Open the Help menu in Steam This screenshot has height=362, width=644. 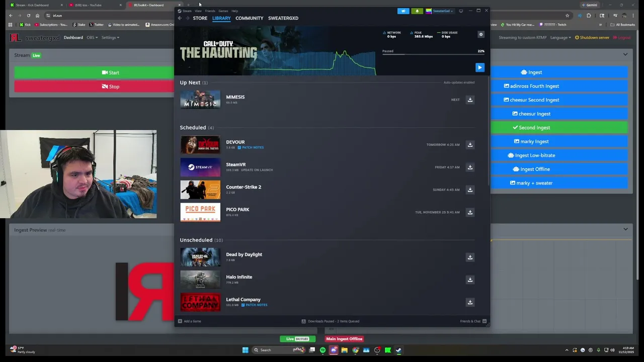click(x=234, y=11)
